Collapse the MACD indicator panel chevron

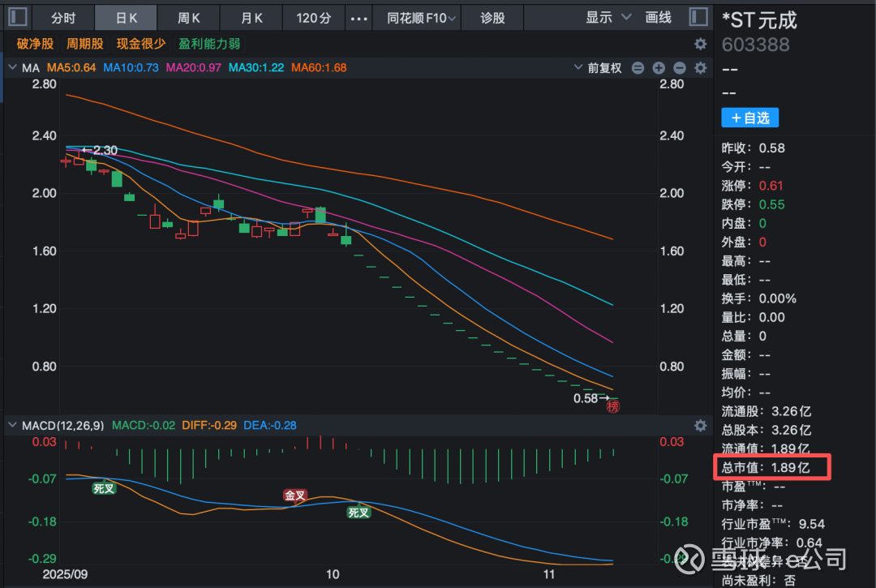click(x=12, y=425)
